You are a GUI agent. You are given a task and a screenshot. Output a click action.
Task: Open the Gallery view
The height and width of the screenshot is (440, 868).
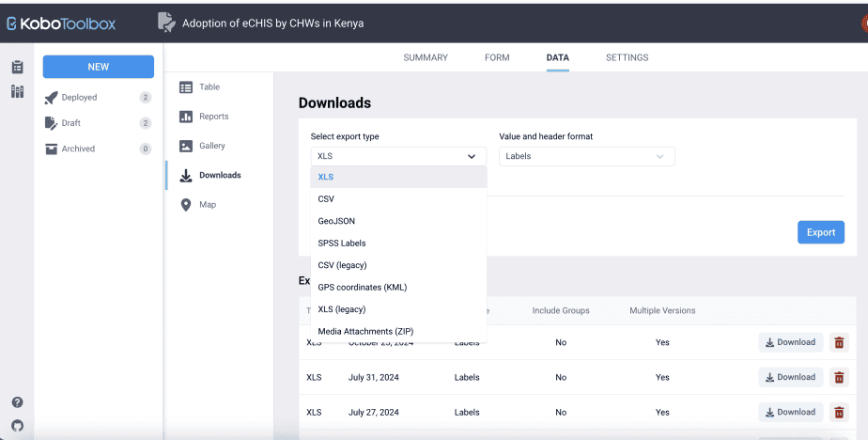click(211, 146)
